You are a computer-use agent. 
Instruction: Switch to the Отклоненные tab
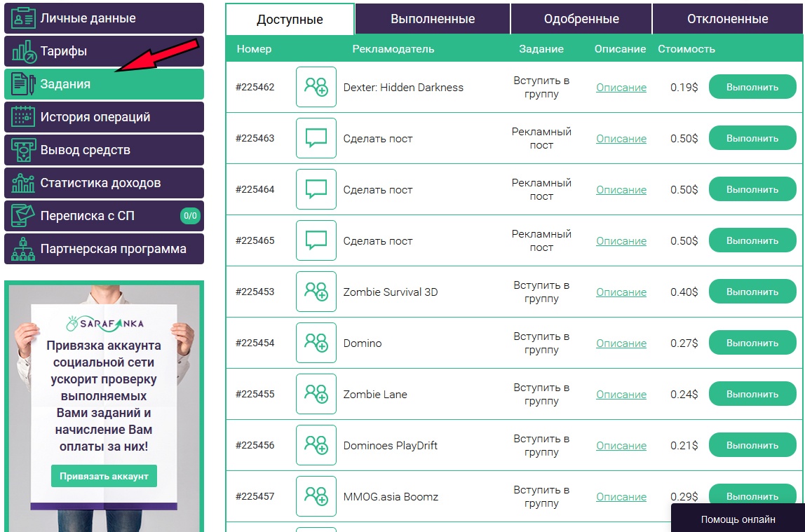click(x=727, y=19)
